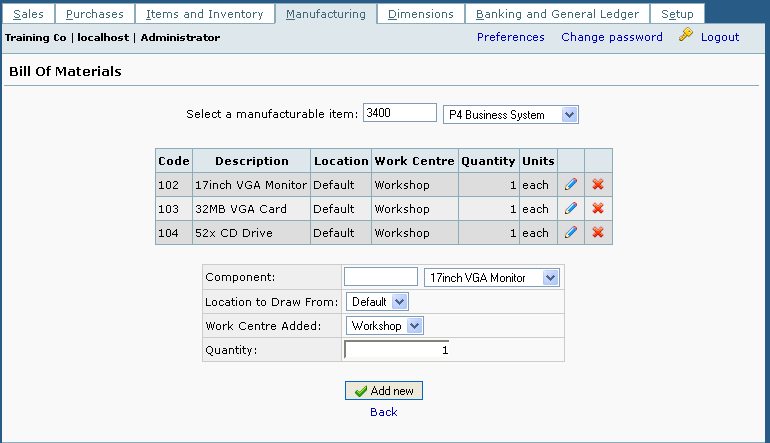Switch to the Sales tab
The width and height of the screenshot is (770, 443).
pos(28,14)
